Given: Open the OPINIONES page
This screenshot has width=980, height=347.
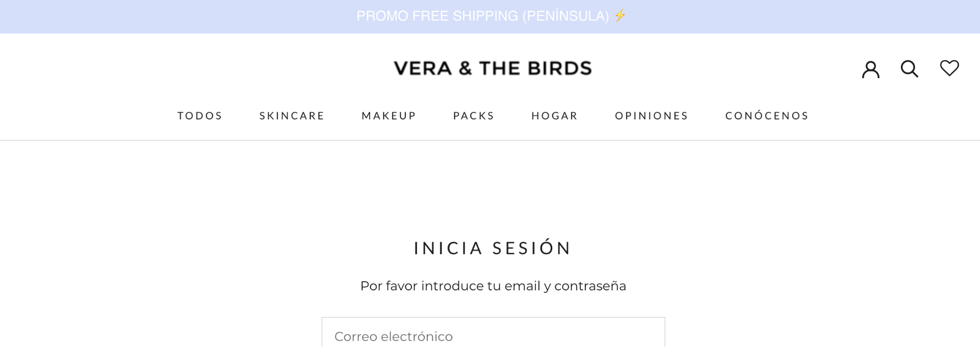Looking at the screenshot, I should 651,116.
